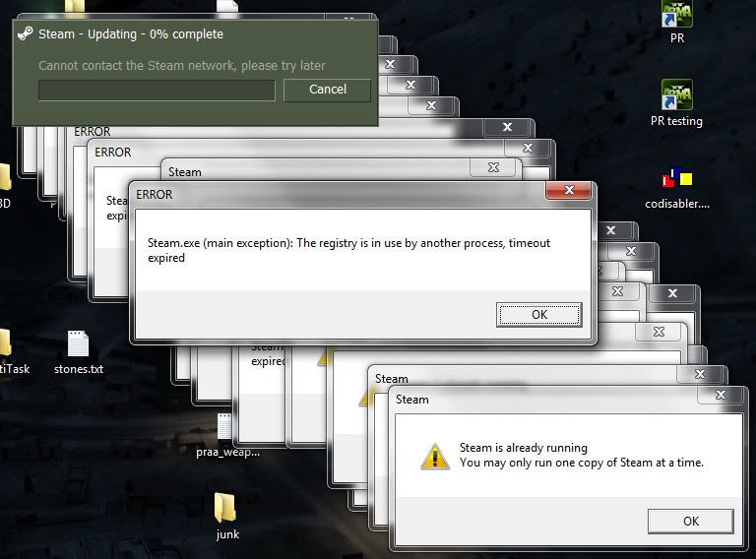The height and width of the screenshot is (559, 756).
Task: Open the PR desktop shortcut
Action: click(677, 15)
